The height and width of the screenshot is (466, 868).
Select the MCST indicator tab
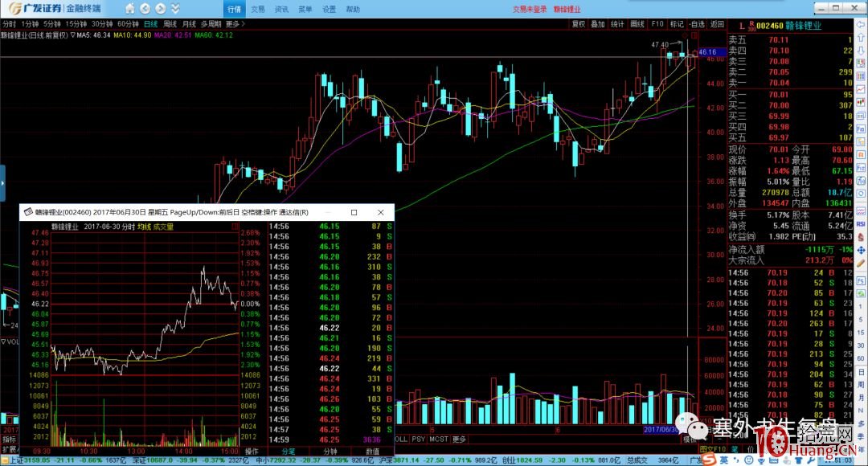pyautogui.click(x=439, y=439)
